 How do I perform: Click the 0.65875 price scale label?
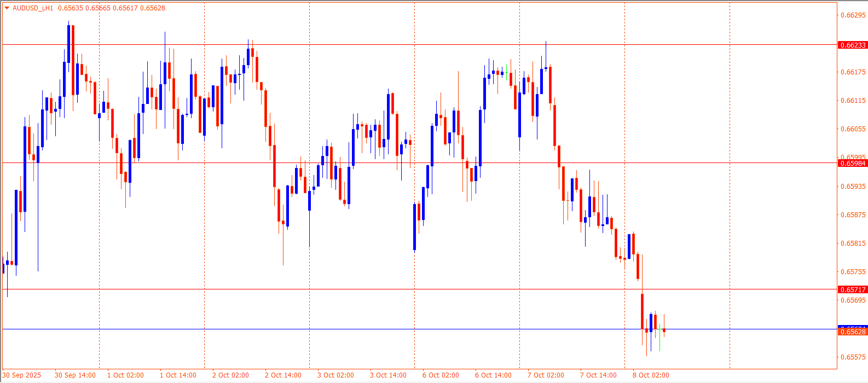[x=853, y=214]
